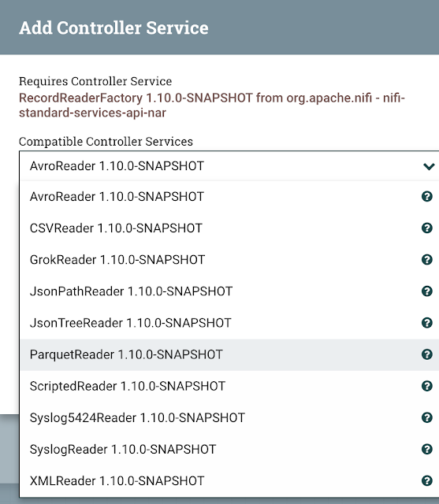This screenshot has width=439, height=504.
Task: Click ScriptedReader question mark icon
Action: click(426, 386)
